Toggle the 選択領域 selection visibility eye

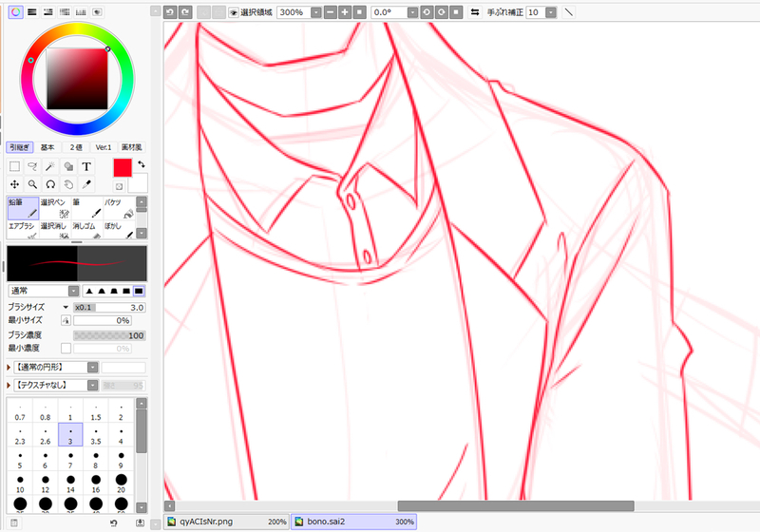(x=233, y=12)
